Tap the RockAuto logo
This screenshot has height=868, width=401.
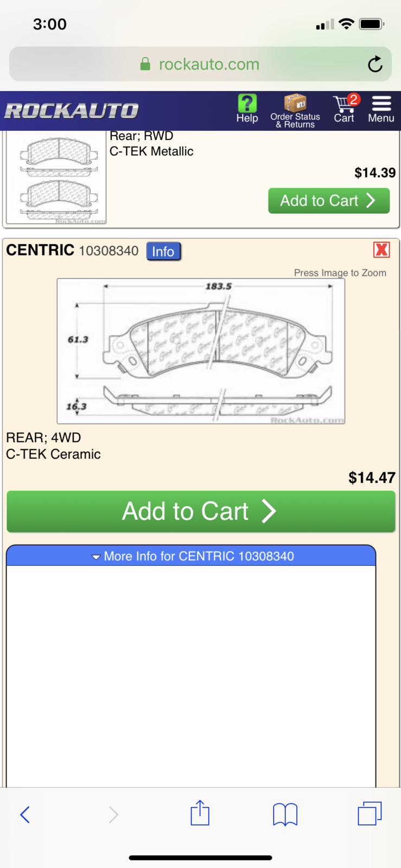click(x=72, y=111)
